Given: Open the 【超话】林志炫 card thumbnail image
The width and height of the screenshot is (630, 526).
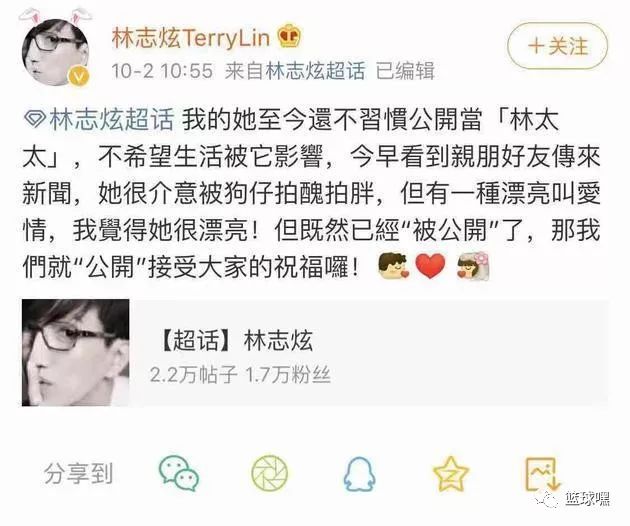Looking at the screenshot, I should tap(76, 352).
